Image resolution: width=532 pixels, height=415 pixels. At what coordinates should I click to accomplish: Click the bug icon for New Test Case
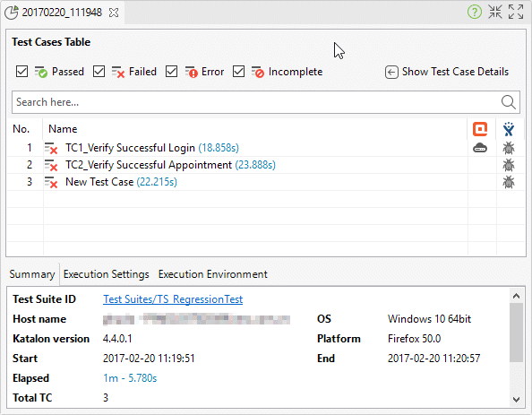point(508,182)
